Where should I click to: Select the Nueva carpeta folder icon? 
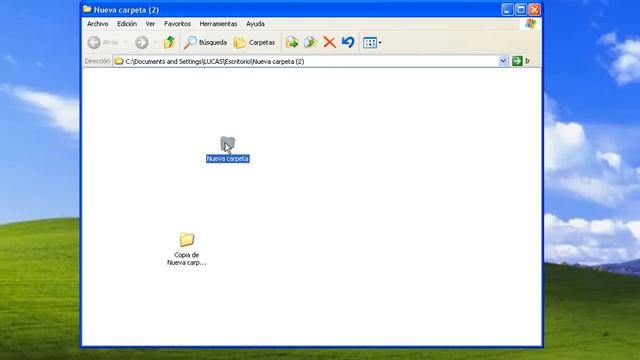(x=227, y=144)
